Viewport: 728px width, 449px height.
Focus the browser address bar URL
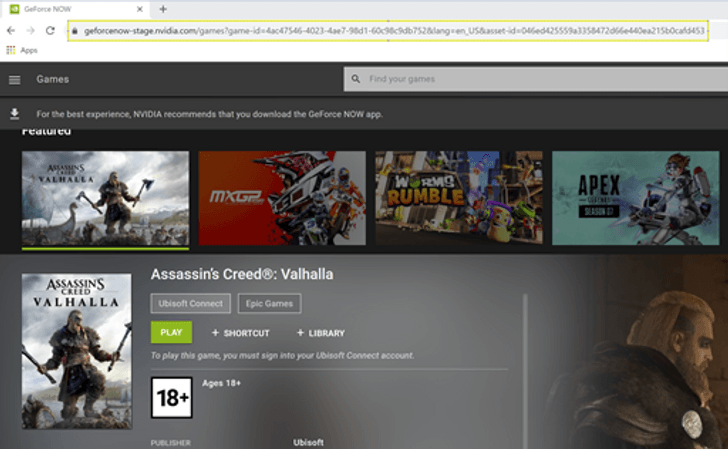click(388, 31)
